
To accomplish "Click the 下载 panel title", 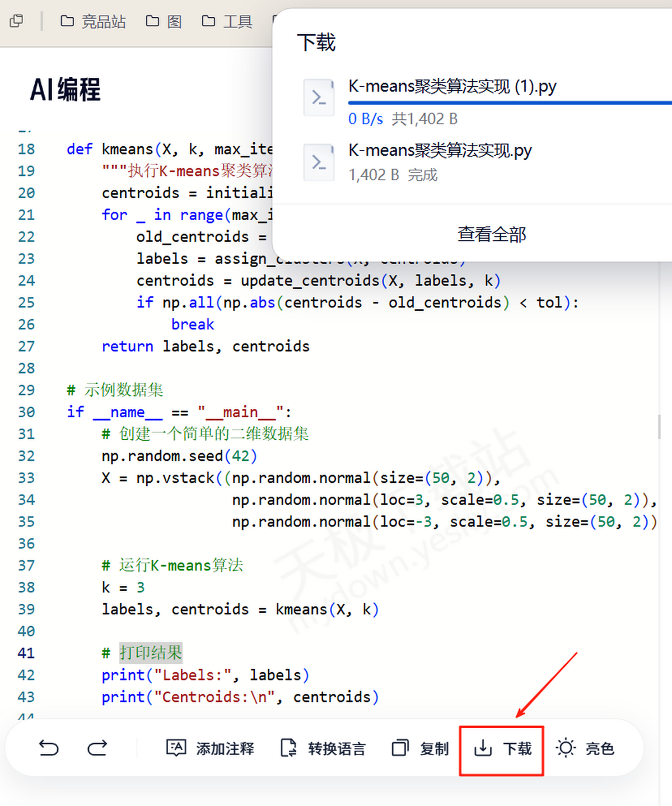I will click(x=316, y=43).
